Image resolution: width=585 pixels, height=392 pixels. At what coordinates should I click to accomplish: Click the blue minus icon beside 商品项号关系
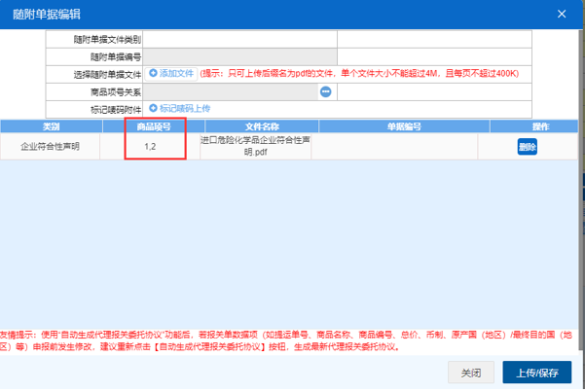pyautogui.click(x=326, y=91)
